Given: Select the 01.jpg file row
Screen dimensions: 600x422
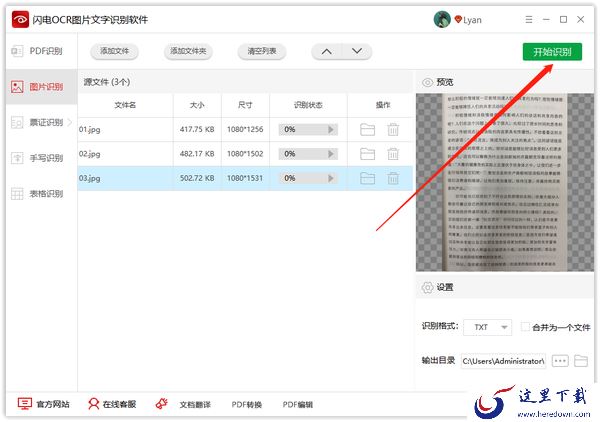Looking at the screenshot, I should (245, 129).
